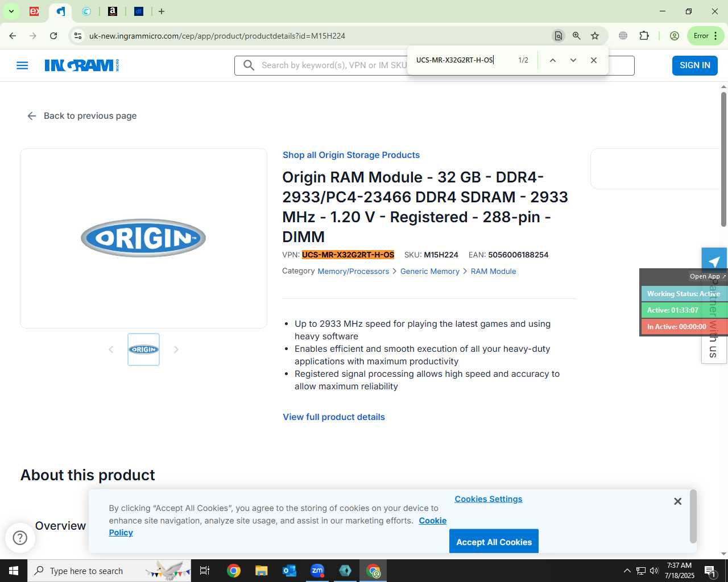Click the Ingram Micro logo
The width and height of the screenshot is (728, 582).
point(82,65)
